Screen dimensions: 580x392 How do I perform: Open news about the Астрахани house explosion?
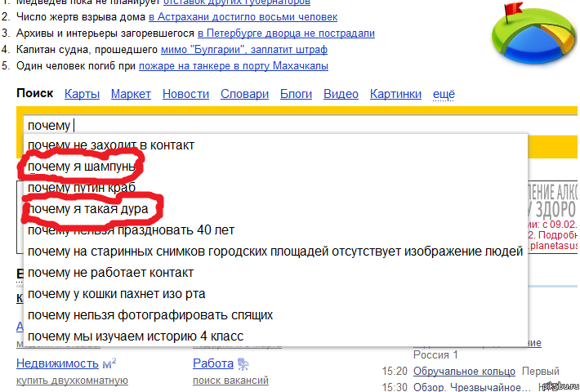[243, 17]
